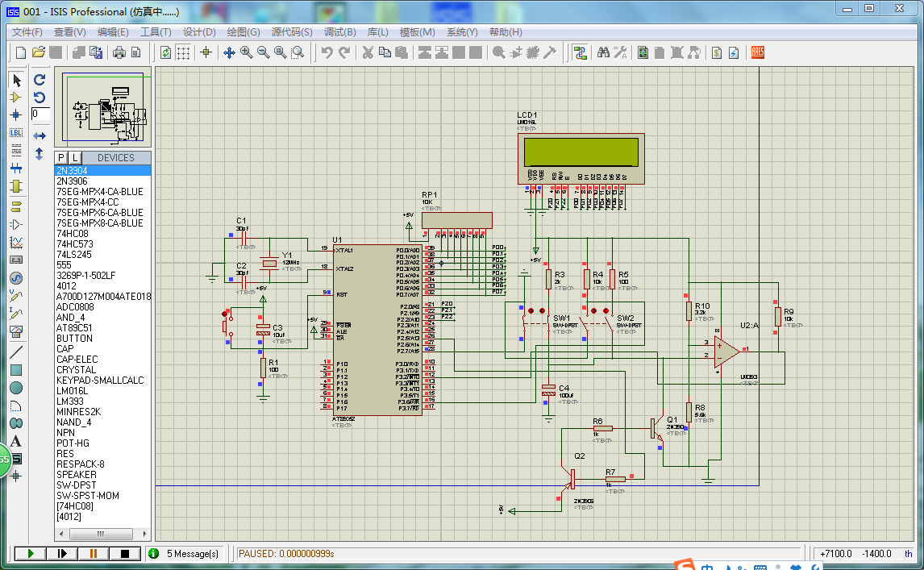Image resolution: width=924 pixels, height=570 pixels.
Task: Open the 库(L) library menu
Action: [x=377, y=32]
